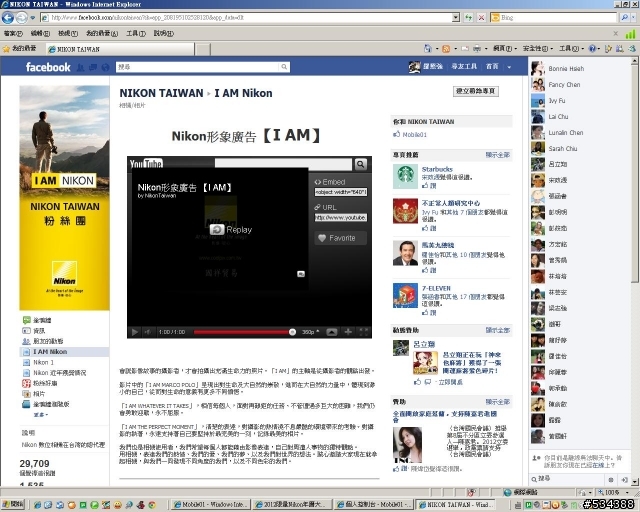Screen dimensions: 640x512
Task: Click in the Facebook search field
Action: 198,67
